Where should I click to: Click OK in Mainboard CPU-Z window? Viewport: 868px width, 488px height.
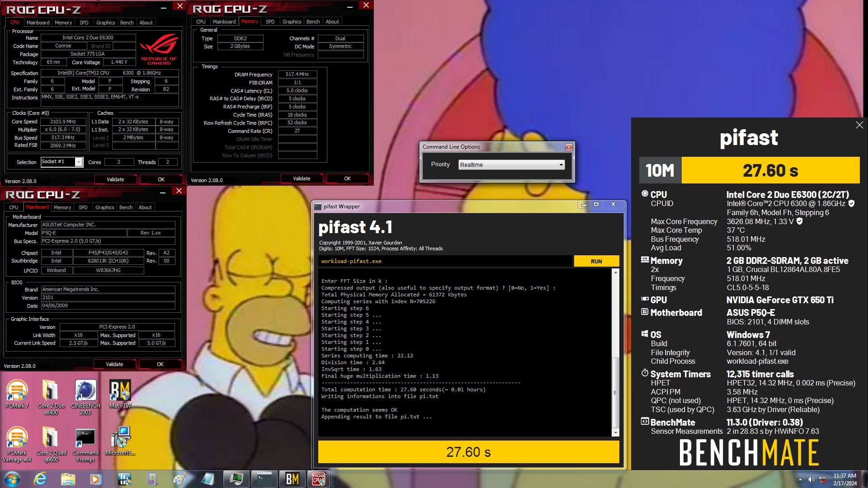click(x=160, y=364)
